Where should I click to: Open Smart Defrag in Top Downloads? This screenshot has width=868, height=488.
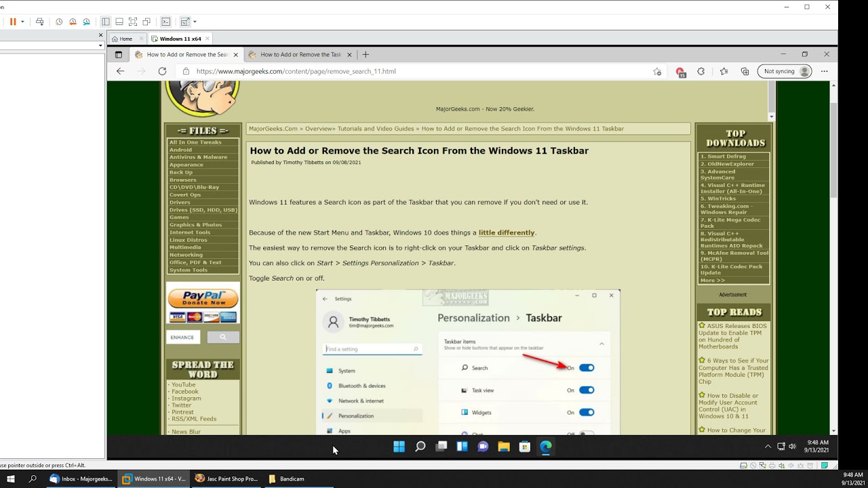pyautogui.click(x=723, y=156)
